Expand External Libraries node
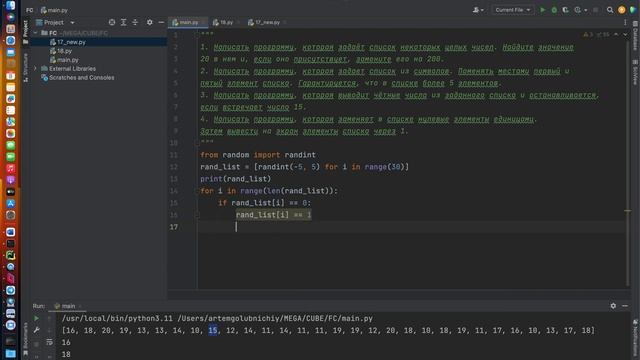Screen dimensions: 640x360 (36, 69)
